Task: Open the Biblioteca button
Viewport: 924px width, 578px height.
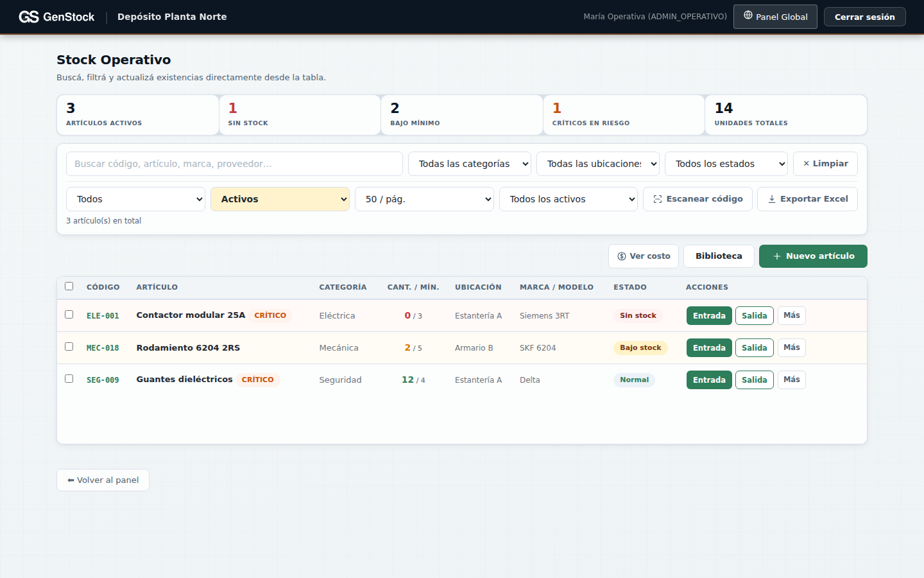Action: [x=719, y=256]
